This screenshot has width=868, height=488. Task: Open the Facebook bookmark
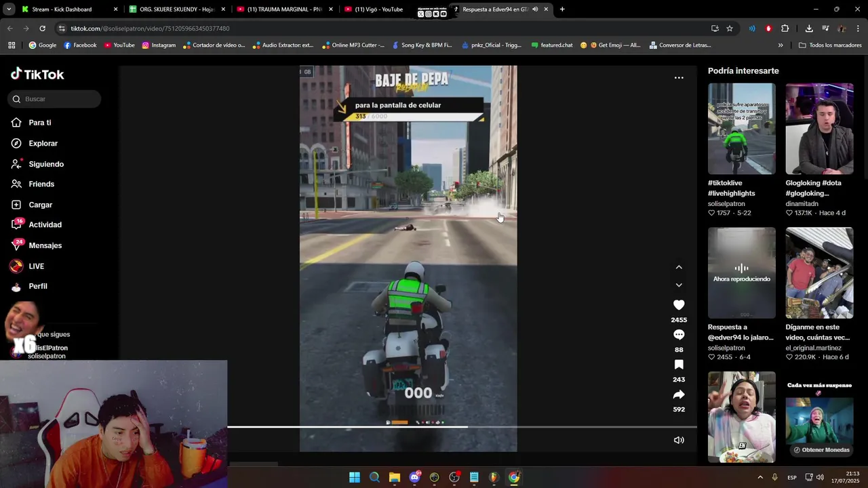[80, 45]
